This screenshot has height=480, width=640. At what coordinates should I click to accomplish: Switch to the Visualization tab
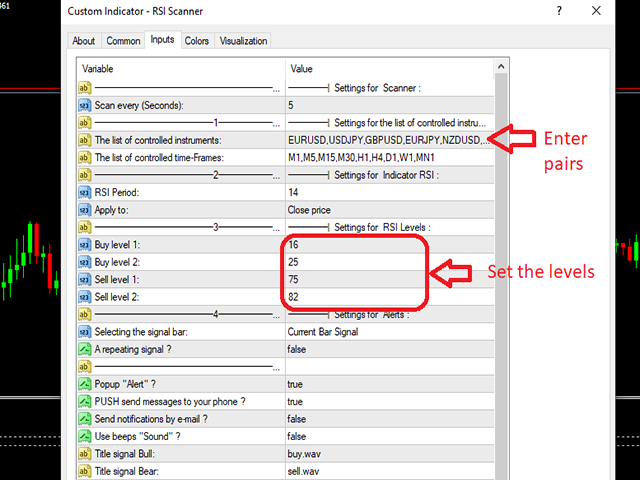click(x=243, y=41)
